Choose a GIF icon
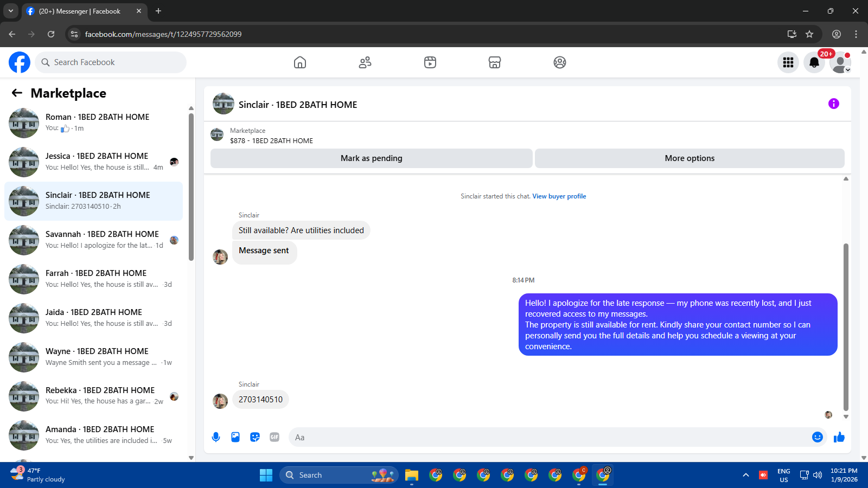The height and width of the screenshot is (488, 868). (275, 437)
